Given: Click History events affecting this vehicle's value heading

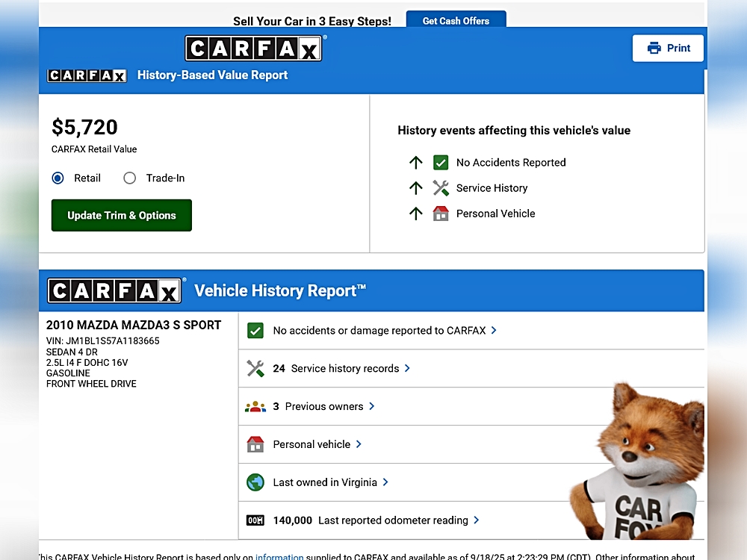Looking at the screenshot, I should pos(514,131).
